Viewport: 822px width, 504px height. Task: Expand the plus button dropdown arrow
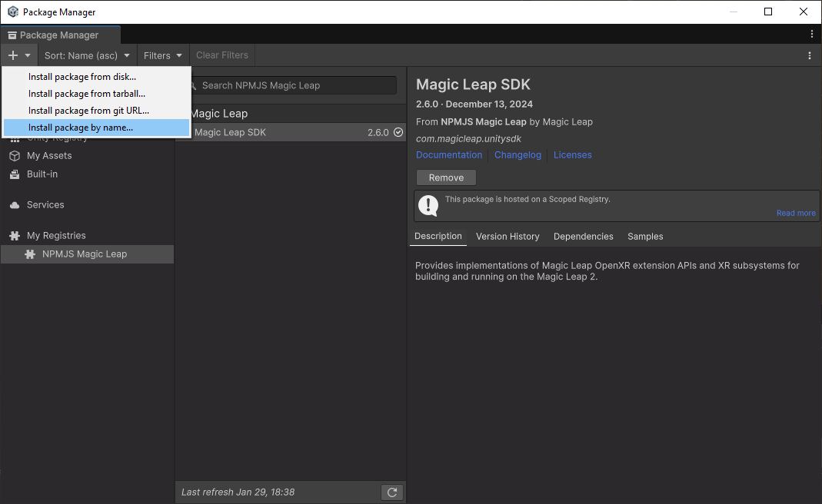tap(27, 55)
